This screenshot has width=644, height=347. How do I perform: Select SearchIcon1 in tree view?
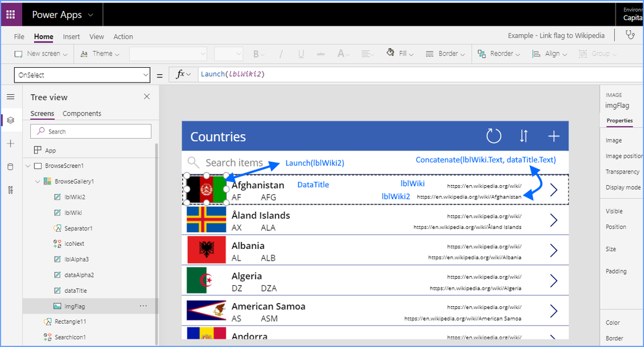pyautogui.click(x=70, y=337)
